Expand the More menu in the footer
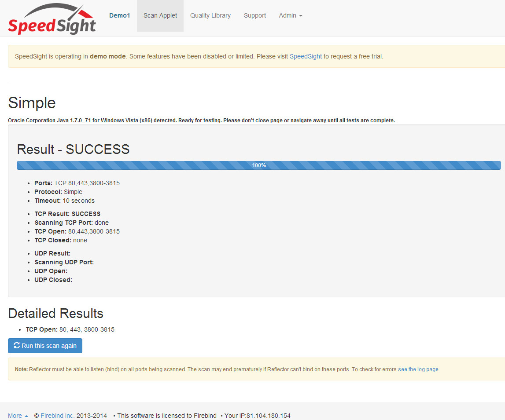Screen dimensions: 505x420 coord(18,416)
